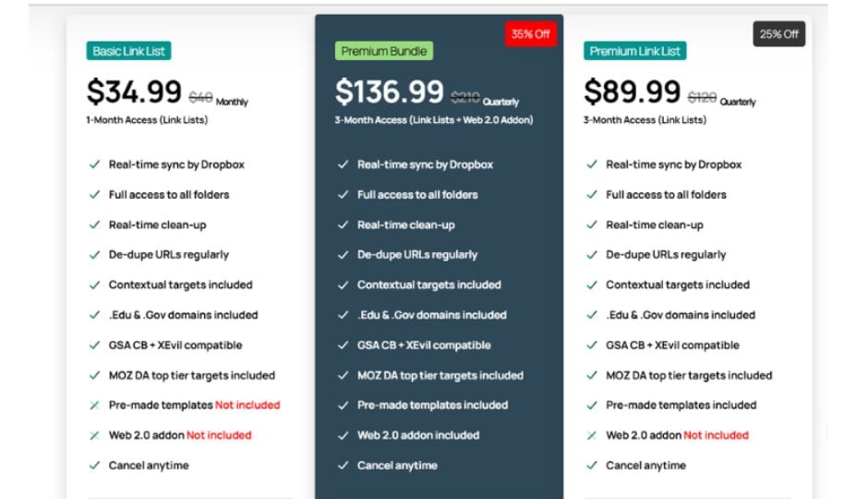Click the red 35% Off tag
868x499 pixels.
tap(530, 34)
